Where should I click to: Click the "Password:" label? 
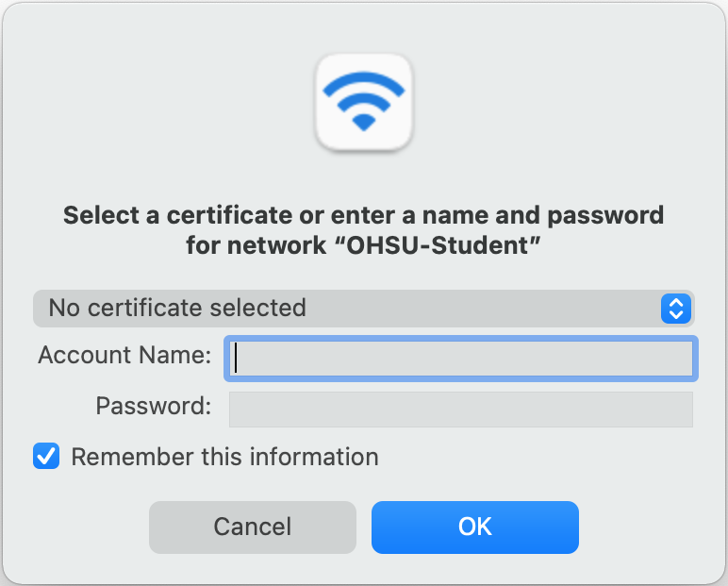154,407
